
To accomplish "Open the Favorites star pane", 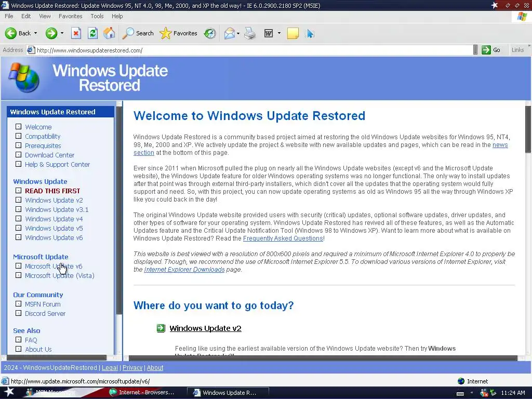I will coord(165,33).
